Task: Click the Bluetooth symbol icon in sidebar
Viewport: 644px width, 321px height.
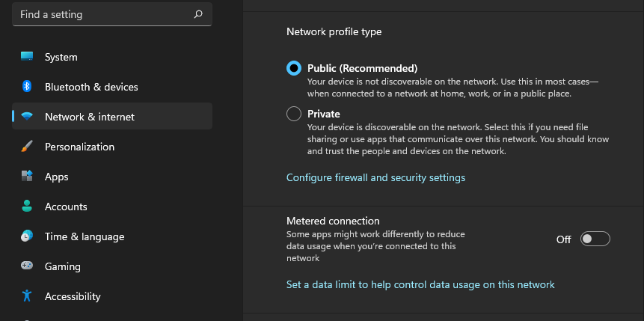Action: (27, 87)
